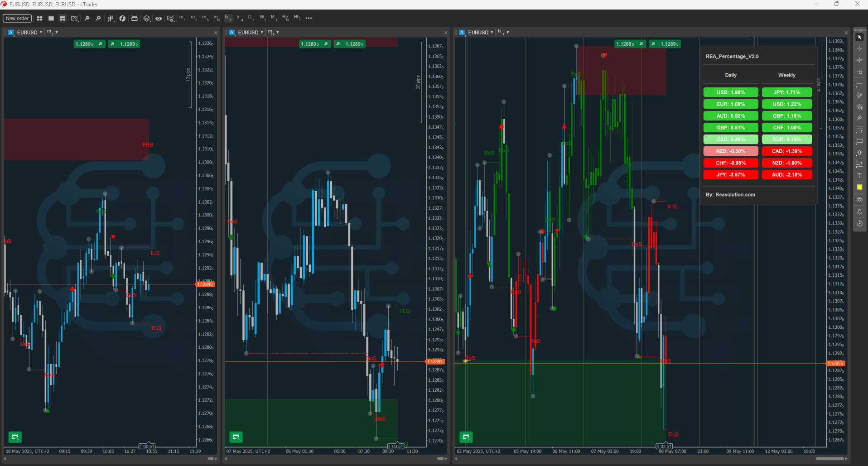This screenshot has height=466, width=868.
Task: Select the free chart layout icon
Action: (x=63, y=19)
